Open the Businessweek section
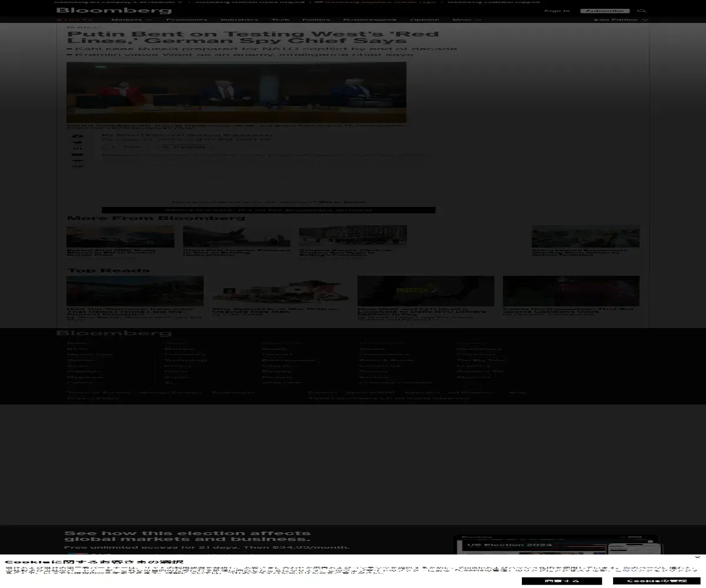 370,20
